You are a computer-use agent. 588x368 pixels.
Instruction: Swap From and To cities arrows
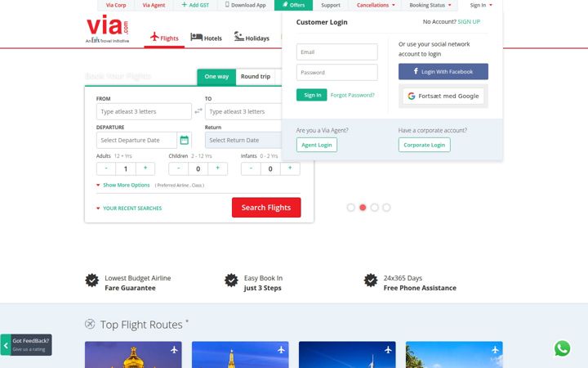pos(198,110)
